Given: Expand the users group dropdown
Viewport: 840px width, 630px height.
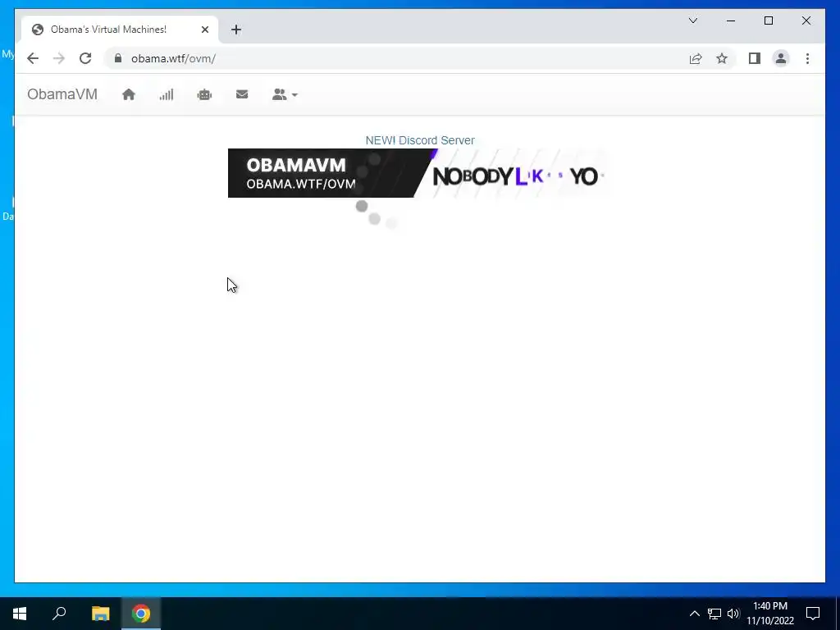Looking at the screenshot, I should [x=285, y=95].
